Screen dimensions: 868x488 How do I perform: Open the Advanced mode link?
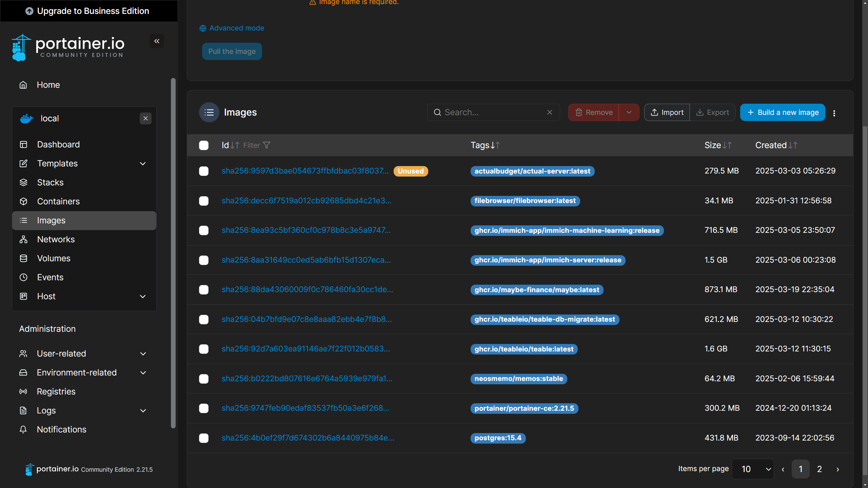pyautogui.click(x=232, y=28)
